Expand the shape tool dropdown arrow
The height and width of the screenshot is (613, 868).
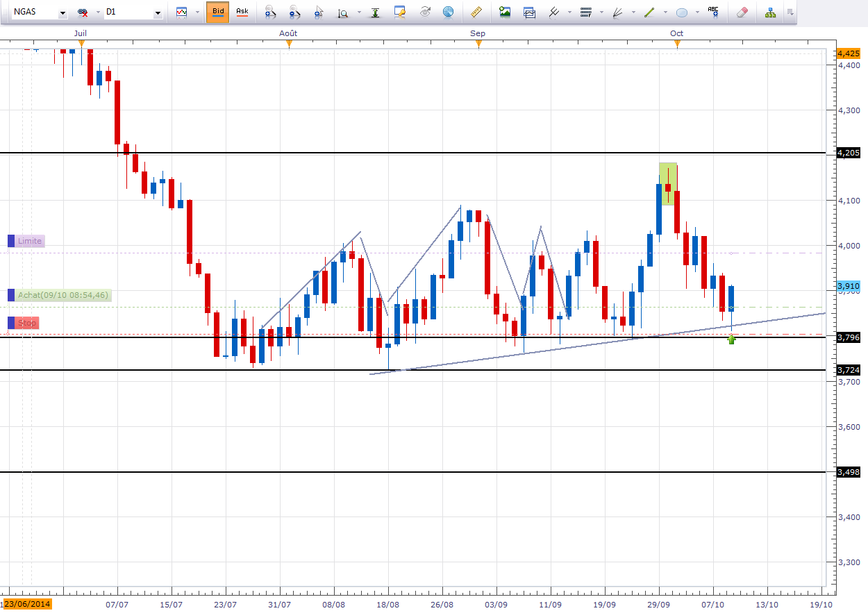(x=696, y=12)
